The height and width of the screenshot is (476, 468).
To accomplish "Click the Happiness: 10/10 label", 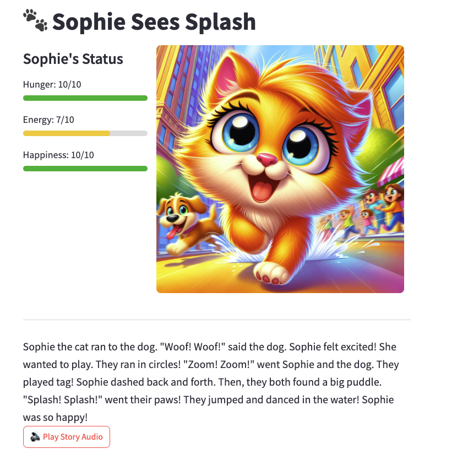I will pyautogui.click(x=58, y=155).
